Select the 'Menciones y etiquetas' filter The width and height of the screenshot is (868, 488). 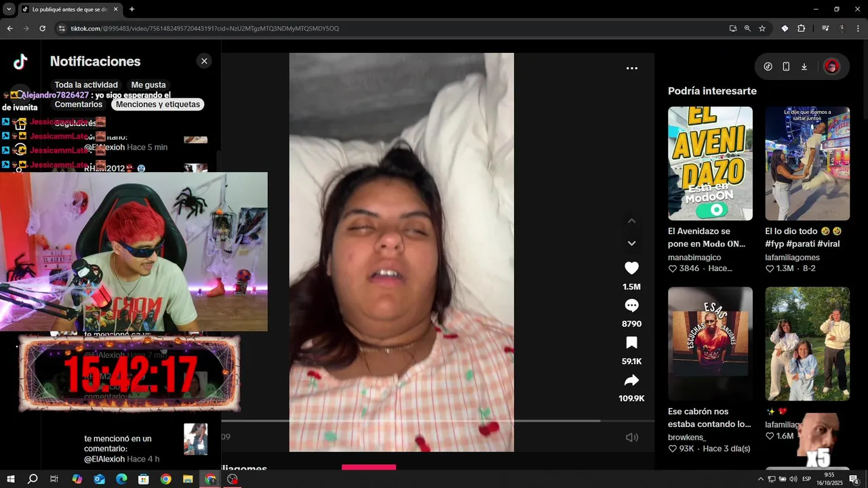158,104
